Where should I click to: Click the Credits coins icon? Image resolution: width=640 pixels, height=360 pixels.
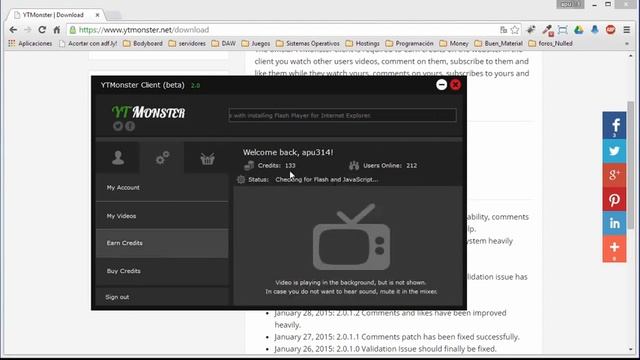point(249,166)
